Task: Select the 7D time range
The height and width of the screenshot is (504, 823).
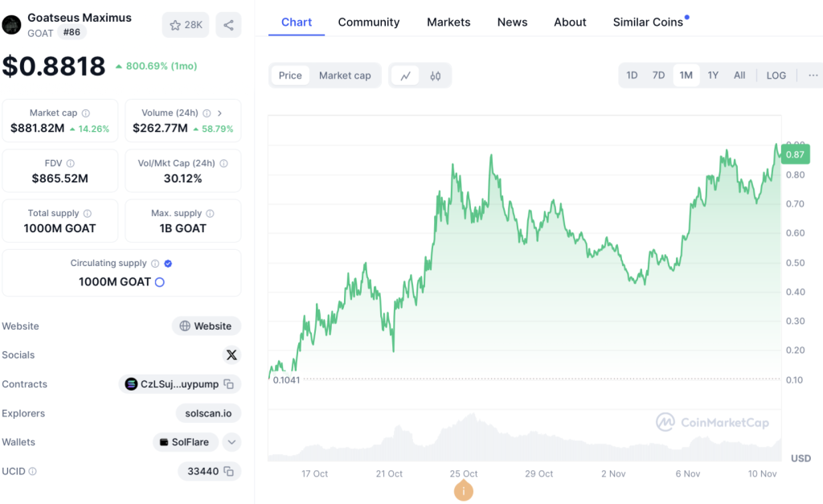Action: point(658,75)
